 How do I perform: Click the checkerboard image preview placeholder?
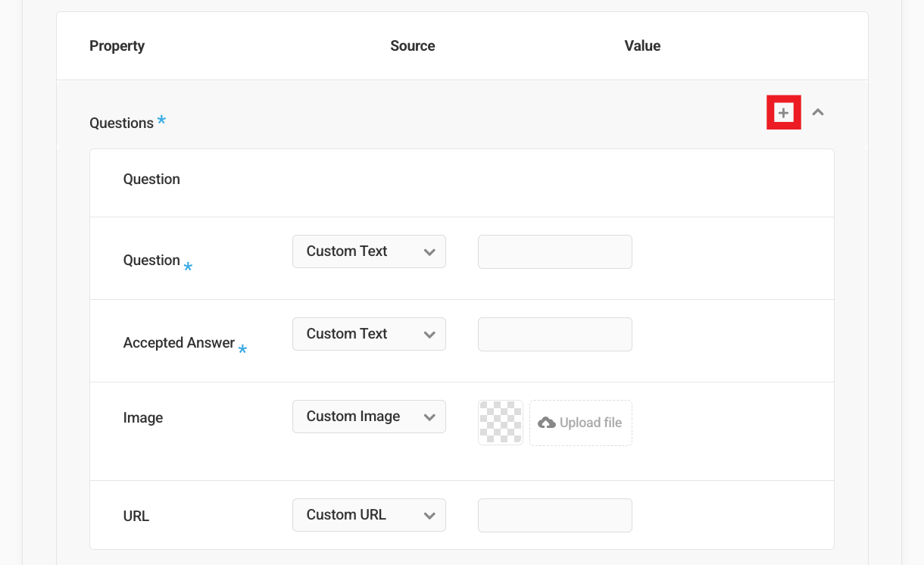pyautogui.click(x=500, y=423)
